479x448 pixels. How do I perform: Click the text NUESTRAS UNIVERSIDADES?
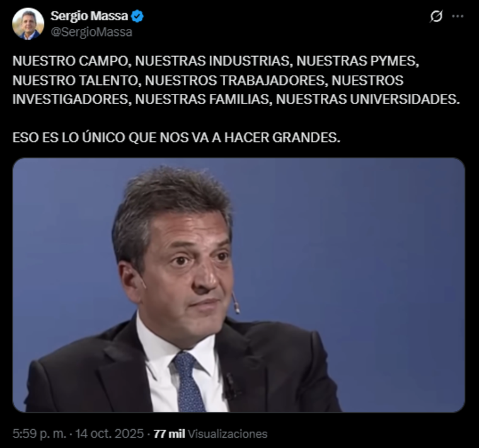368,100
